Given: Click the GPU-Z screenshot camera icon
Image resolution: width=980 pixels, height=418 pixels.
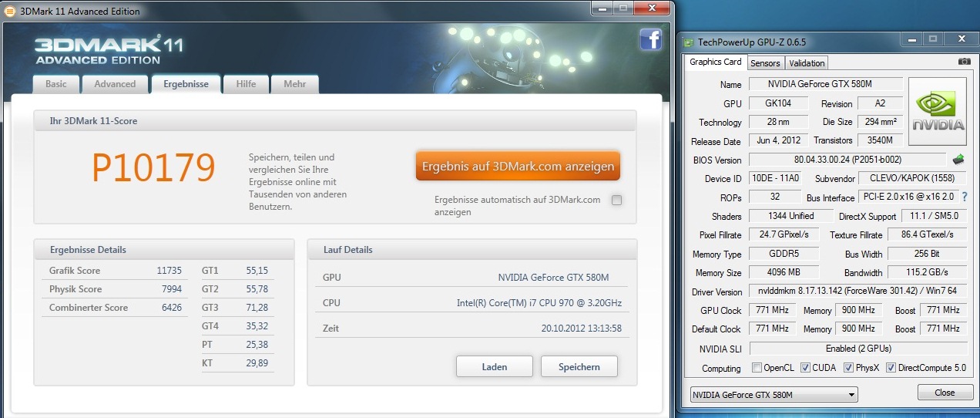Looking at the screenshot, I should pyautogui.click(x=965, y=61).
